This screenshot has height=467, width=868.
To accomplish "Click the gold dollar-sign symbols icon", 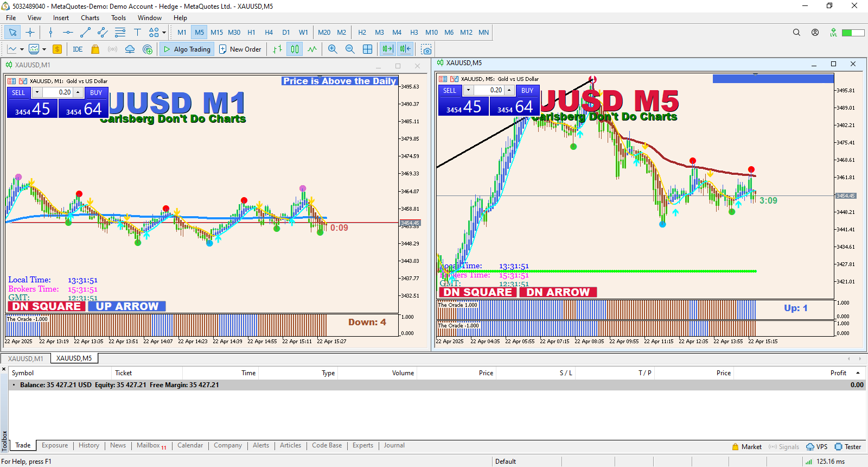I will click(x=57, y=49).
